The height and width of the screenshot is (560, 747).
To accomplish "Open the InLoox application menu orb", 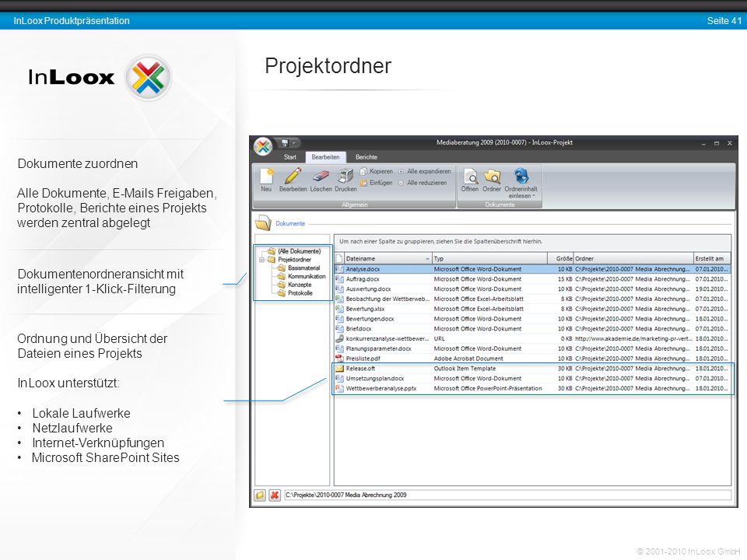I will 262,147.
